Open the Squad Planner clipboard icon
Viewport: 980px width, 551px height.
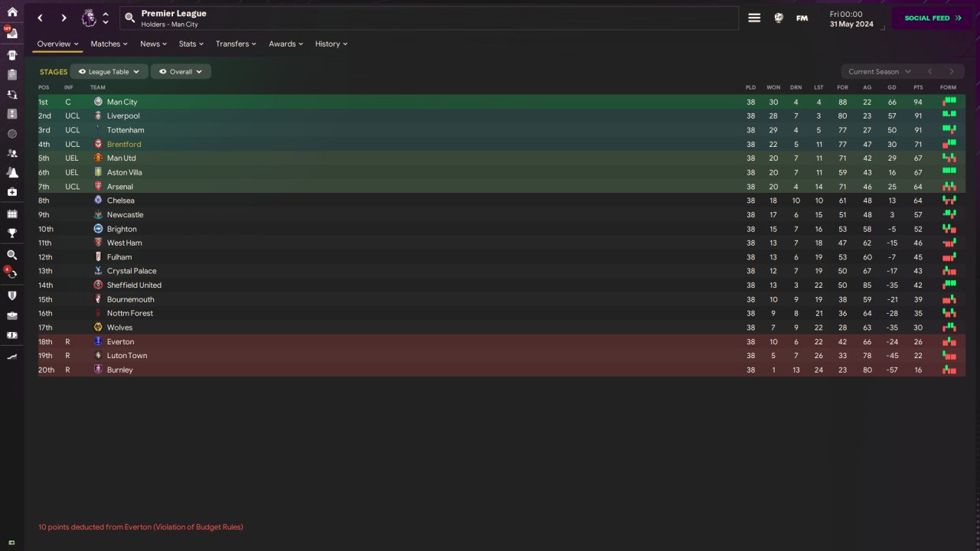(11, 75)
